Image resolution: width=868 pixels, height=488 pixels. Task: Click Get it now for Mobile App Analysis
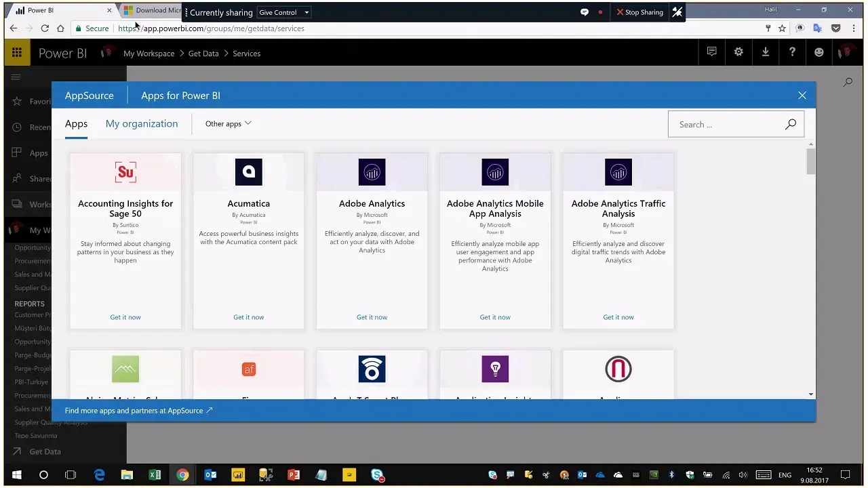495,317
